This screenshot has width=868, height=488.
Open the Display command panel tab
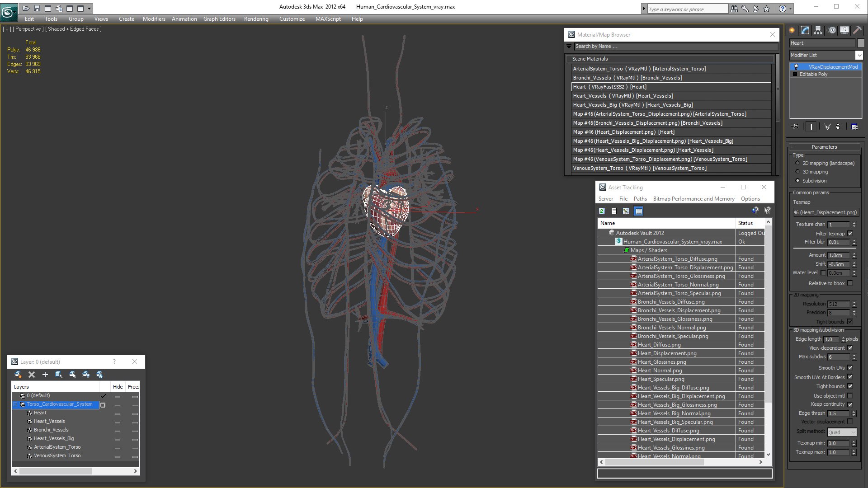point(844,30)
